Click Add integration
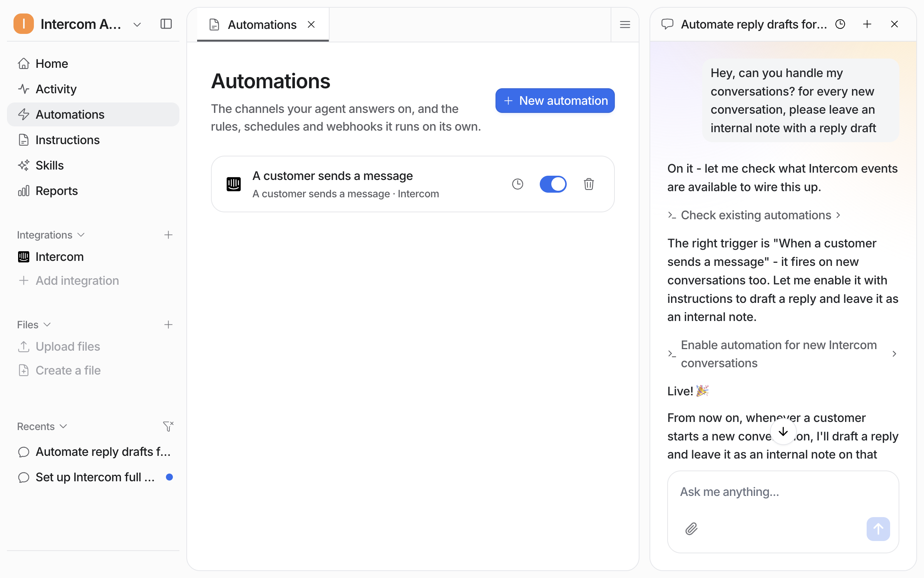 [93, 281]
